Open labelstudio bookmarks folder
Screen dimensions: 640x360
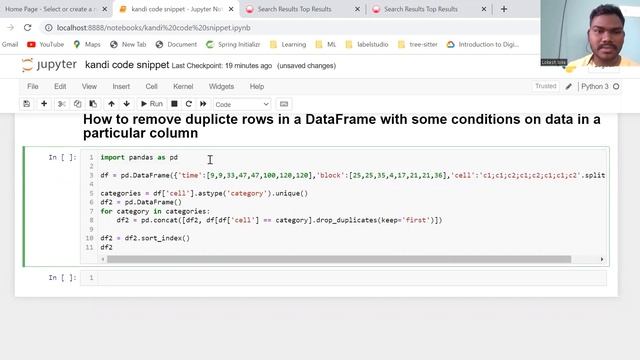367,44
